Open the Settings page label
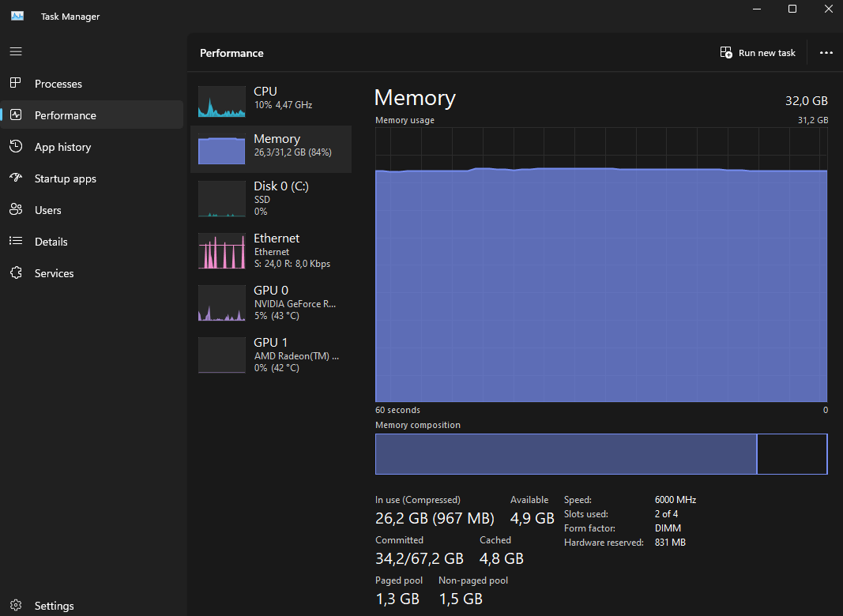The image size is (843, 616). coord(54,606)
